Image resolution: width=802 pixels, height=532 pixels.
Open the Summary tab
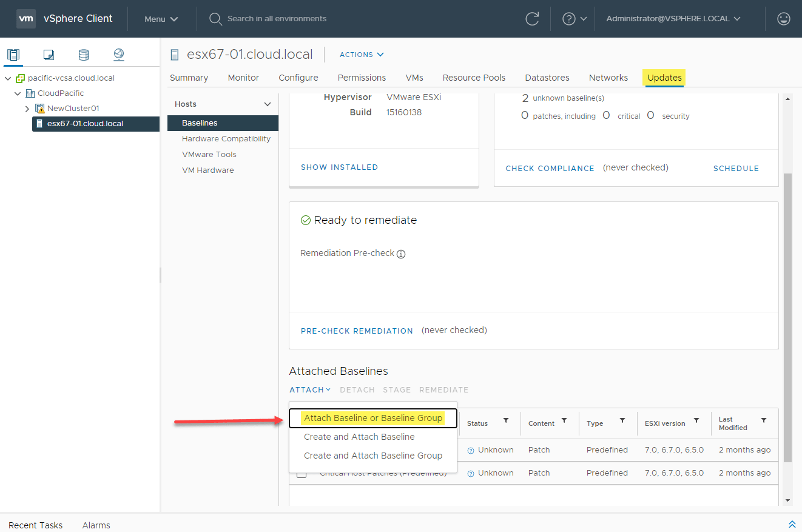pos(189,78)
